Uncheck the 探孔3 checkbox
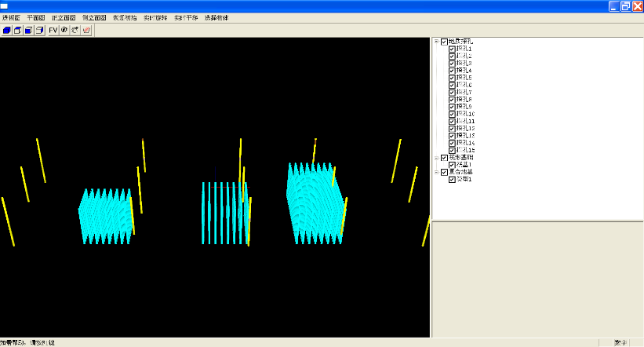Screen dimensions: 644x347 click(452, 64)
